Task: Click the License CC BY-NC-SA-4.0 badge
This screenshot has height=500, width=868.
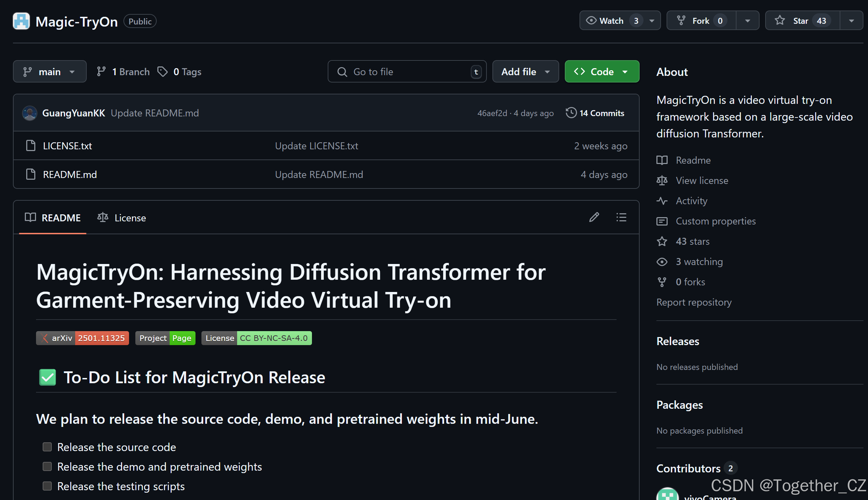Action: [x=257, y=338]
